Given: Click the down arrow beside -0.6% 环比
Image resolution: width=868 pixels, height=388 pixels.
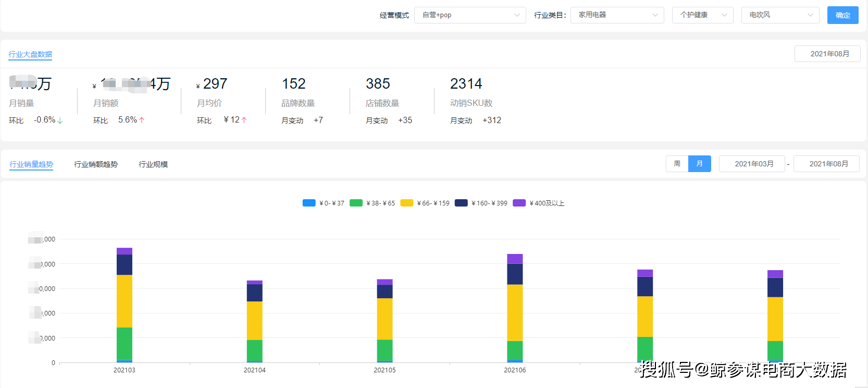Looking at the screenshot, I should 60,120.
